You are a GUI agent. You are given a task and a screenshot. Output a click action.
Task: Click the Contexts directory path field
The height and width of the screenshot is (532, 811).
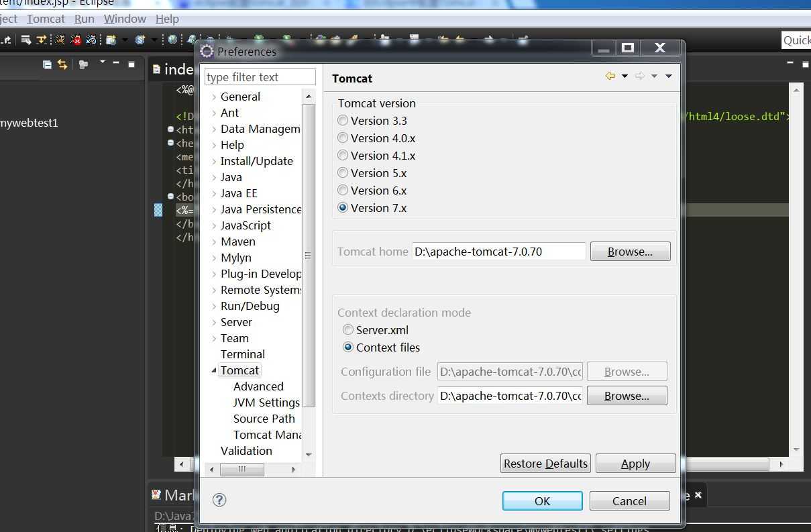coord(510,396)
